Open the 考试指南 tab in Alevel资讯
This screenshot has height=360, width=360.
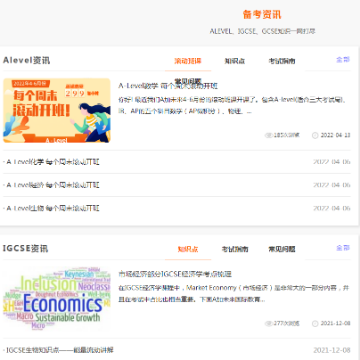[x=282, y=61]
